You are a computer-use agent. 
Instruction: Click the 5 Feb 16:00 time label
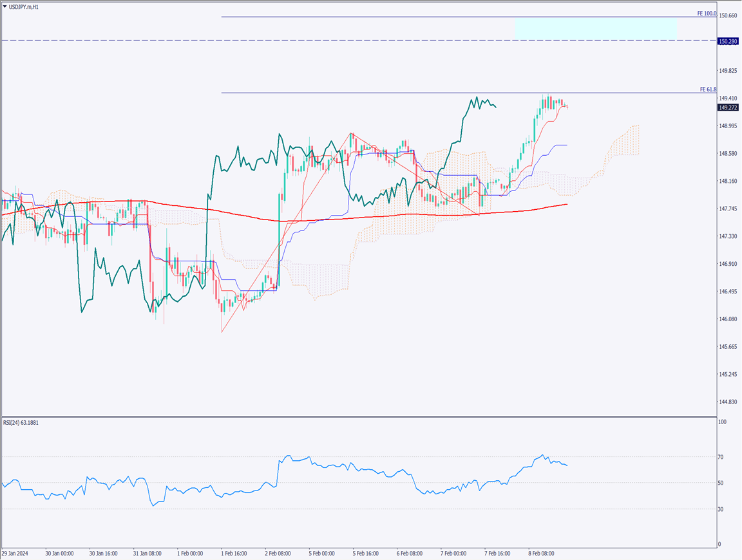[x=366, y=553]
